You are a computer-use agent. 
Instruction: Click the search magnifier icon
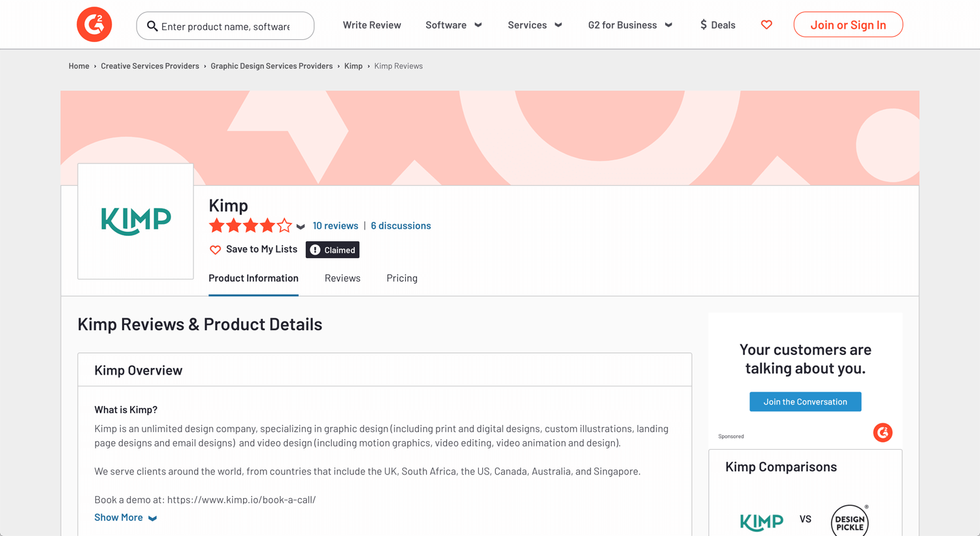[152, 26]
